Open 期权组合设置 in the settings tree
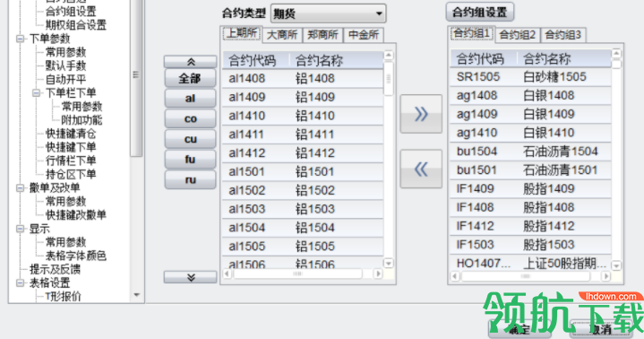 pyautogui.click(x=75, y=25)
